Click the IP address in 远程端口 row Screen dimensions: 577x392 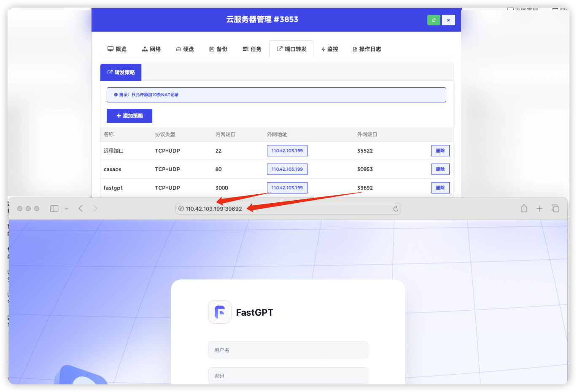point(287,150)
